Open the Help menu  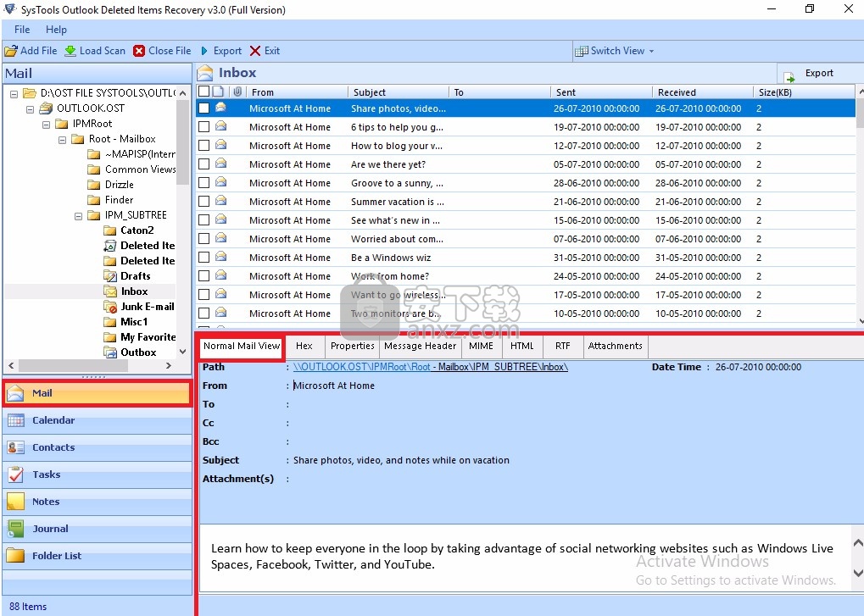point(56,29)
